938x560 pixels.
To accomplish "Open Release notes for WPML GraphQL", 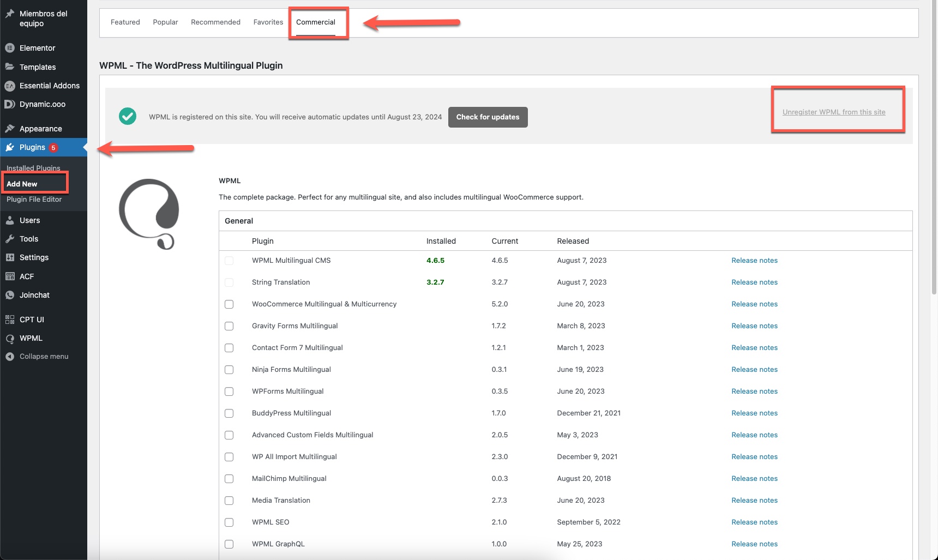I will click(754, 544).
